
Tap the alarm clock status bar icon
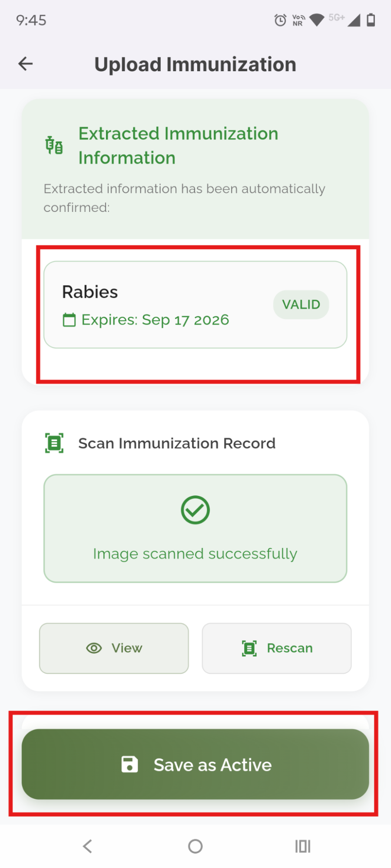pos(280,20)
